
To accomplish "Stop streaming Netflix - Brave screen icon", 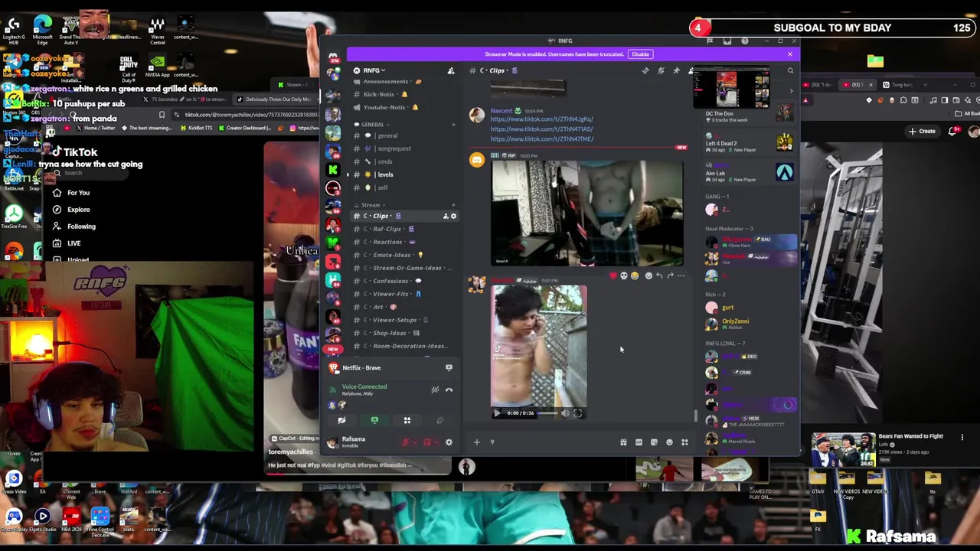I will [x=449, y=368].
